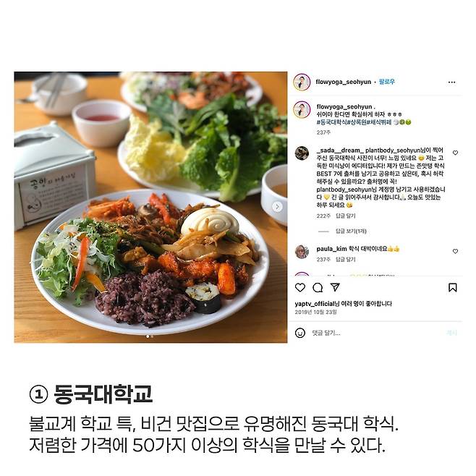Click the 팔로우 follow button

(387, 82)
